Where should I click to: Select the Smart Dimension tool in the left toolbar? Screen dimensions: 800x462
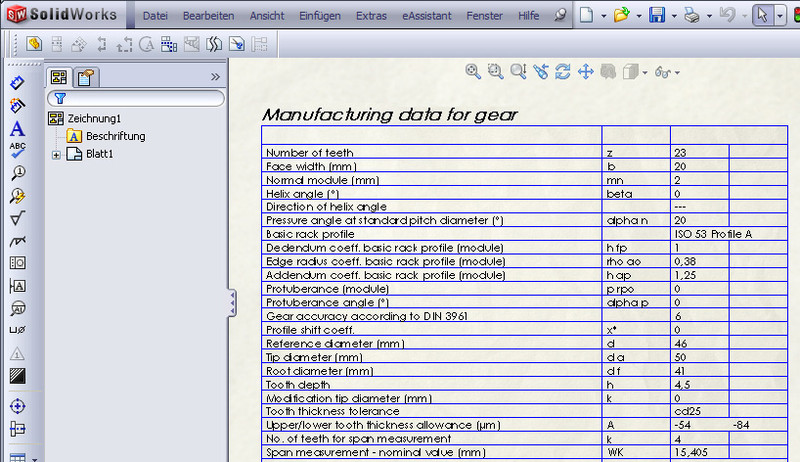pos(17,83)
